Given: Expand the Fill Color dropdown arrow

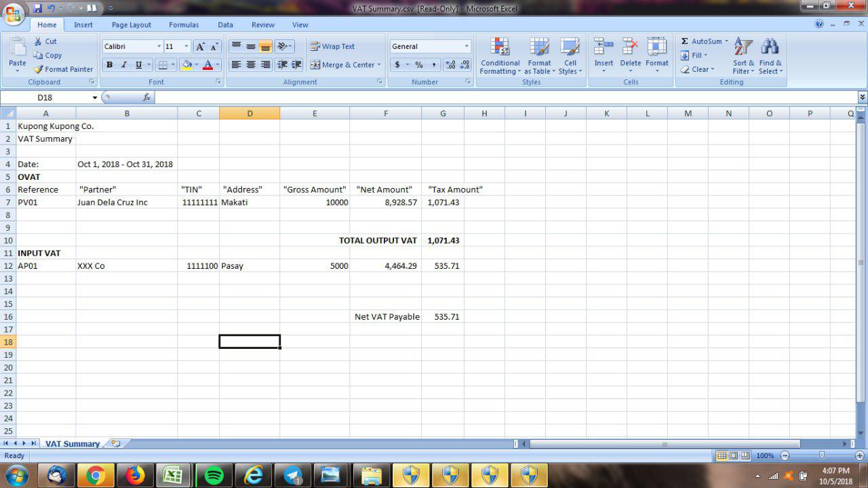Looking at the screenshot, I should pyautogui.click(x=195, y=64).
